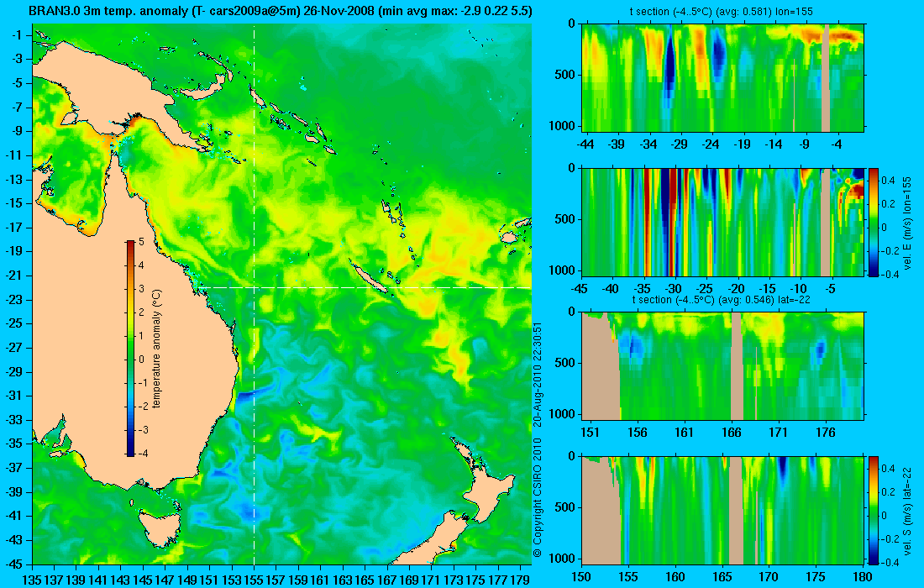Viewport: 924px width, 588px height.
Task: Click tick label 180 under the vel. S section
Action: (x=863, y=576)
